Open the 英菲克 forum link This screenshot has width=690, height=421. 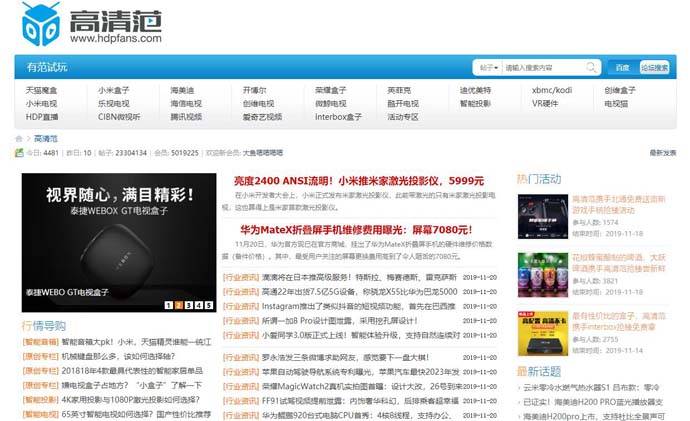399,90
